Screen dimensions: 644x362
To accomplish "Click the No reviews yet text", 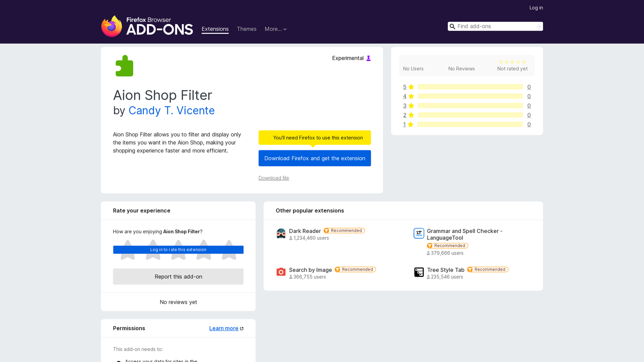I will [178, 302].
